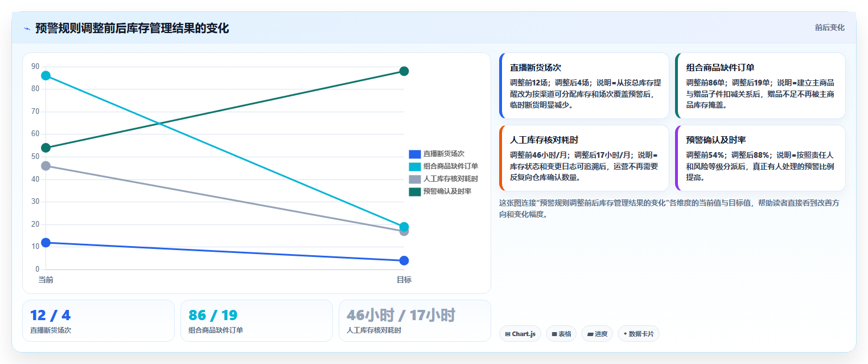Click the 预警确认及时率 target point at 88

coord(404,71)
